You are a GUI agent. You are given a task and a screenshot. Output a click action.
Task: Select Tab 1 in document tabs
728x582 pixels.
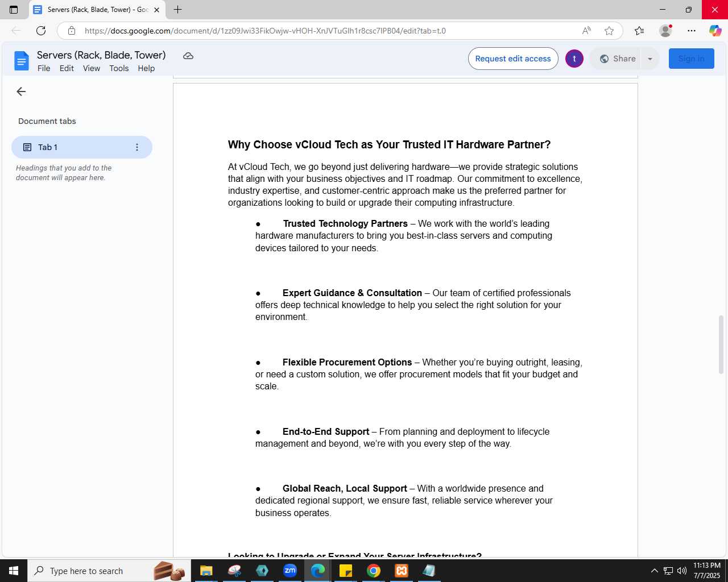pyautogui.click(x=82, y=147)
